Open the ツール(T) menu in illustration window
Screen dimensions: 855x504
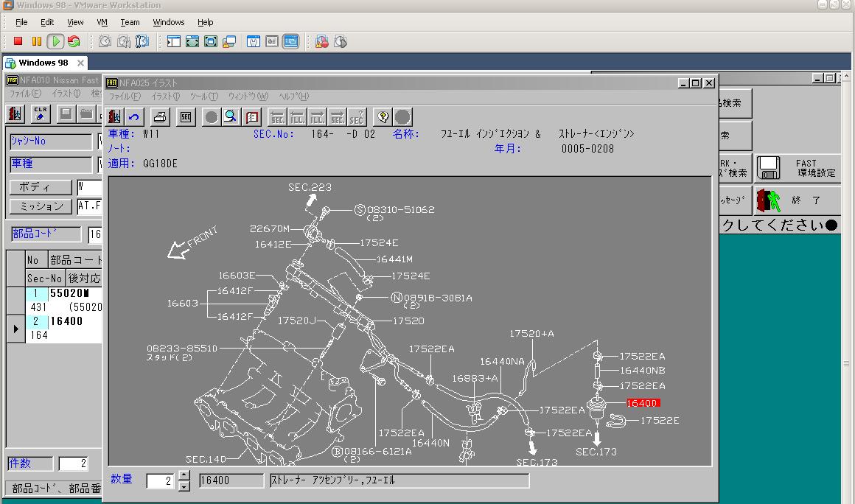pyautogui.click(x=203, y=97)
